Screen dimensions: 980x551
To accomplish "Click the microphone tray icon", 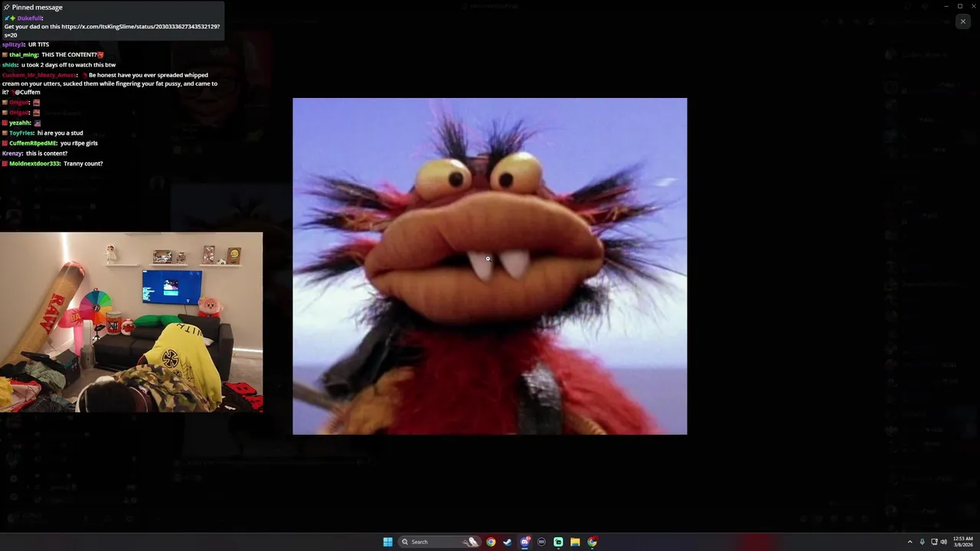I will point(922,542).
